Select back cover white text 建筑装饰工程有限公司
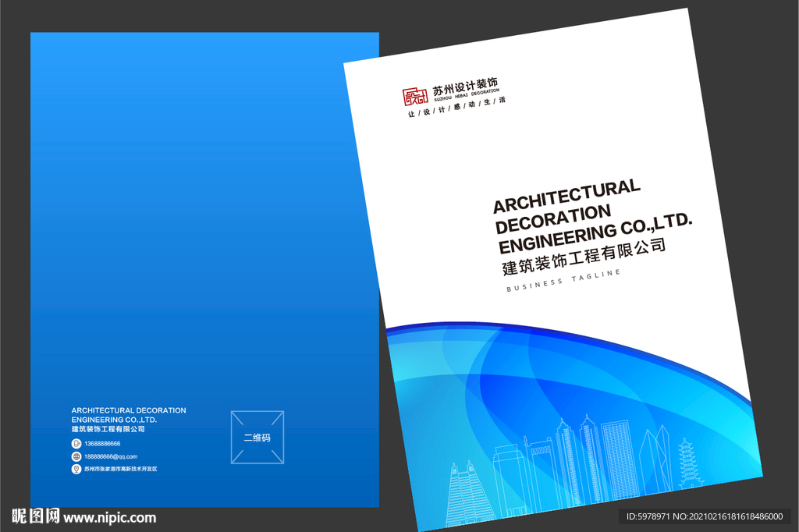 coord(108,429)
